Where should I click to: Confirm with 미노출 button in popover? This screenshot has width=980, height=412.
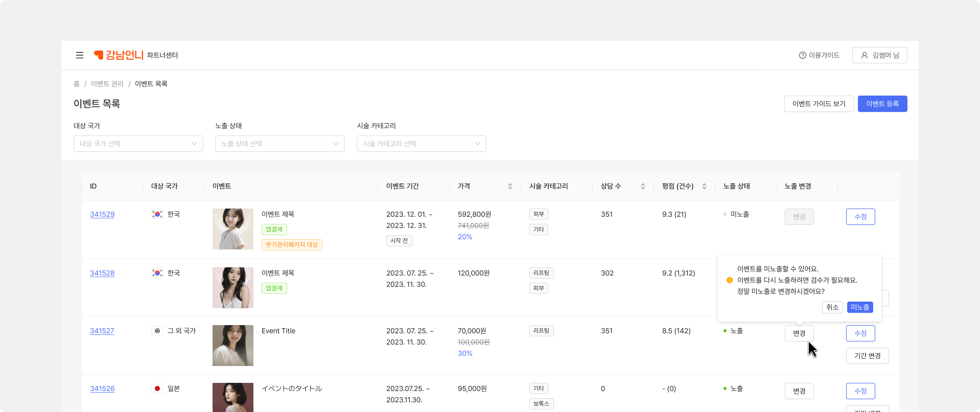point(859,307)
